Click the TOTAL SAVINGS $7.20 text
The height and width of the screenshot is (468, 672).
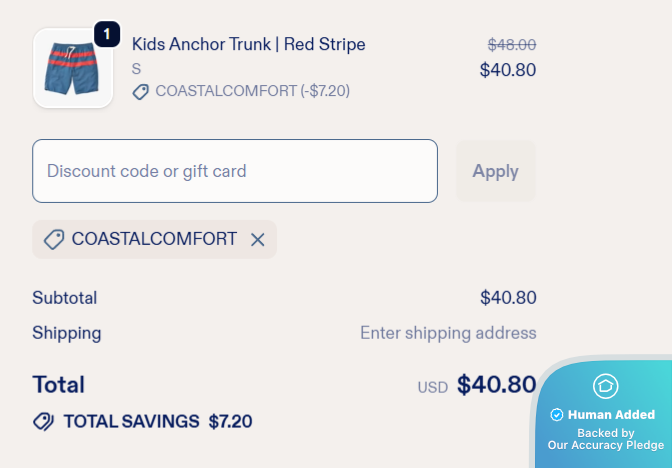157,421
